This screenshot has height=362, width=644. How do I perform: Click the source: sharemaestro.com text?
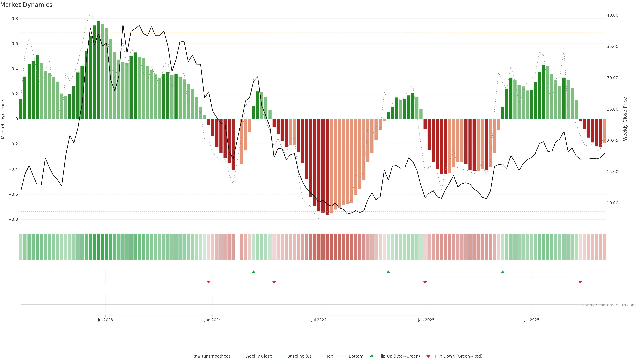tap(609, 305)
